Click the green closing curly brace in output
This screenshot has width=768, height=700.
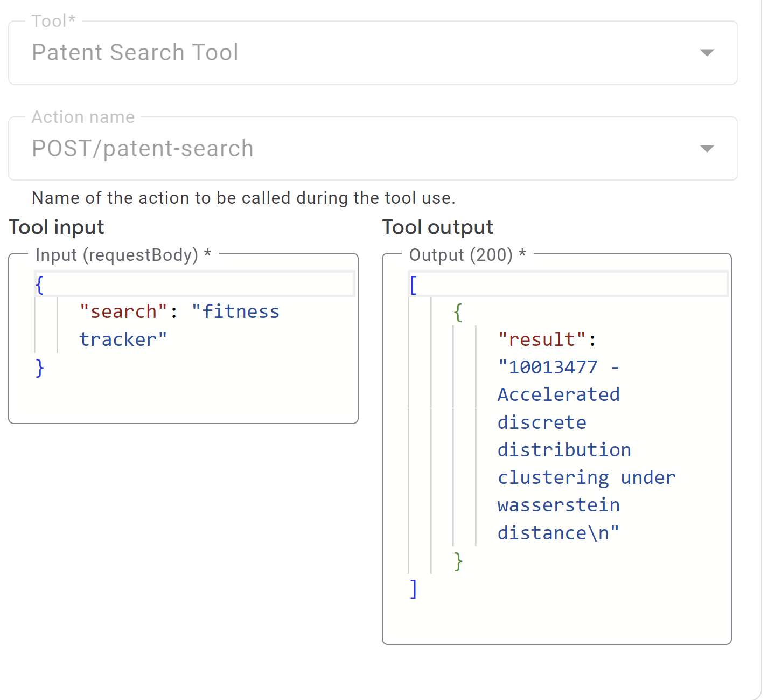coord(458,561)
